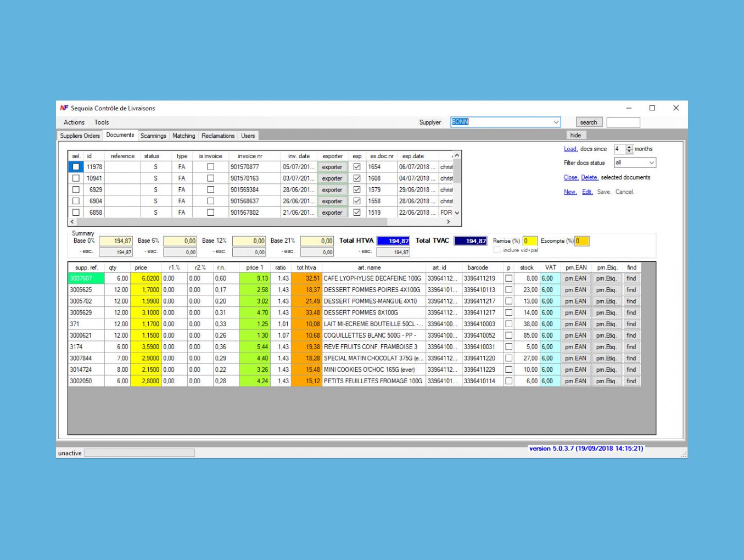Image resolution: width=744 pixels, height=560 pixels.
Task: Sort by supp. ref. column header
Action: (x=86, y=267)
